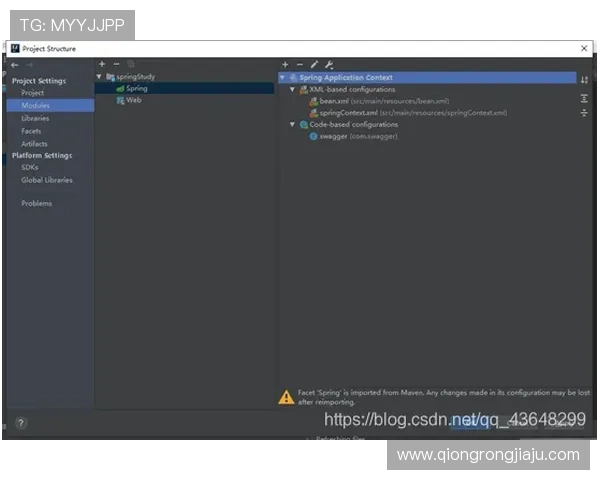Select springContext.xml configuration file
This screenshot has width=600, height=480.
tap(348, 113)
